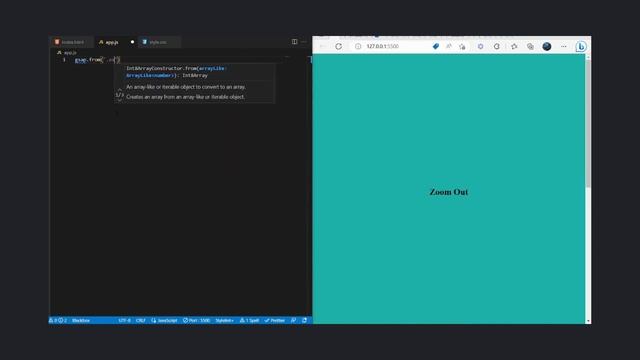This screenshot has height=360, width=640.
Task: Click the browser back arrow button
Action: click(x=322, y=47)
